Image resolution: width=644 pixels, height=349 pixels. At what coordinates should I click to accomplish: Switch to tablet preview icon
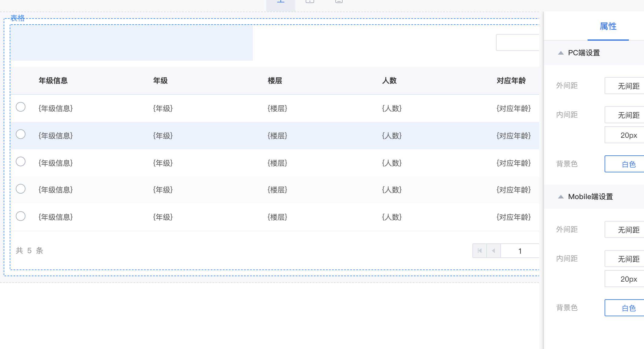coord(310,2)
